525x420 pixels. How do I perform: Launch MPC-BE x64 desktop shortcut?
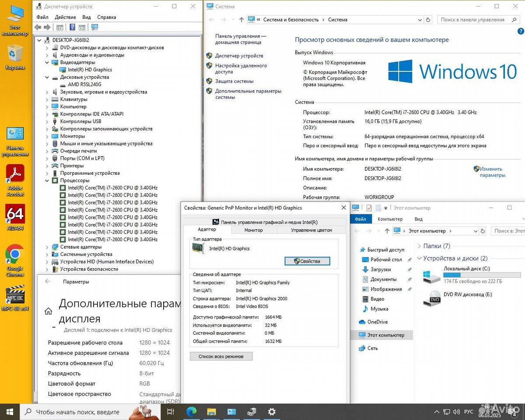pyautogui.click(x=15, y=298)
